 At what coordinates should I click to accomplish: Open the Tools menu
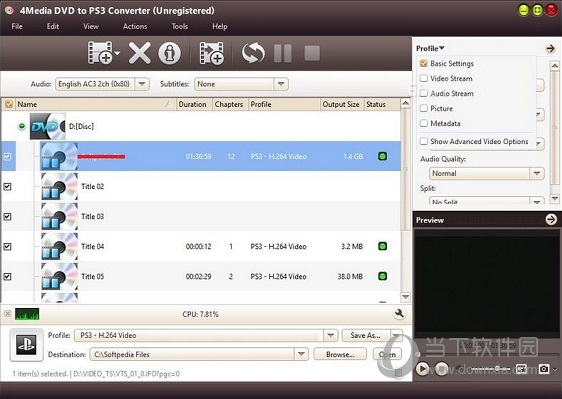pos(179,26)
